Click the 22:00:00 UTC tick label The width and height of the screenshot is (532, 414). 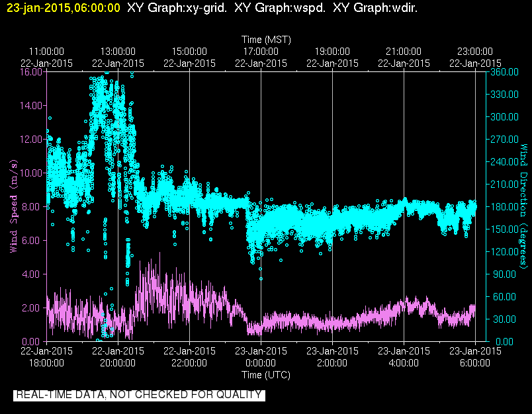[x=189, y=363]
